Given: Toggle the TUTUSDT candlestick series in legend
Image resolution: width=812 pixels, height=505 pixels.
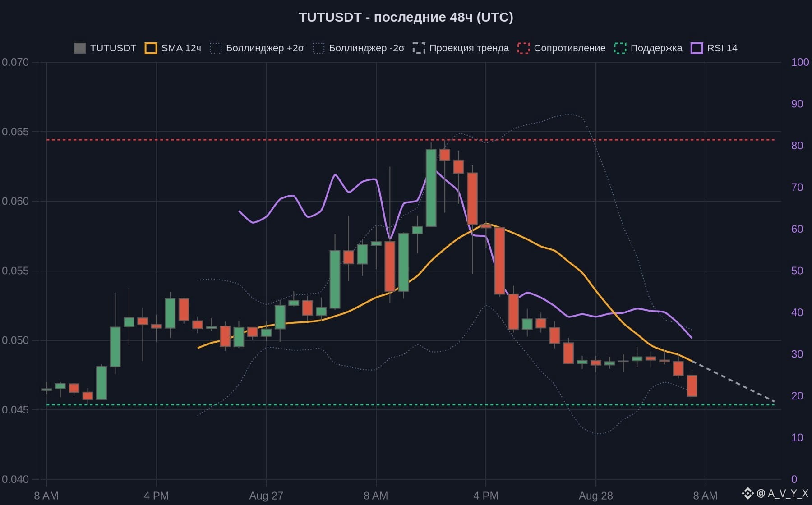Looking at the screenshot, I should [105, 48].
